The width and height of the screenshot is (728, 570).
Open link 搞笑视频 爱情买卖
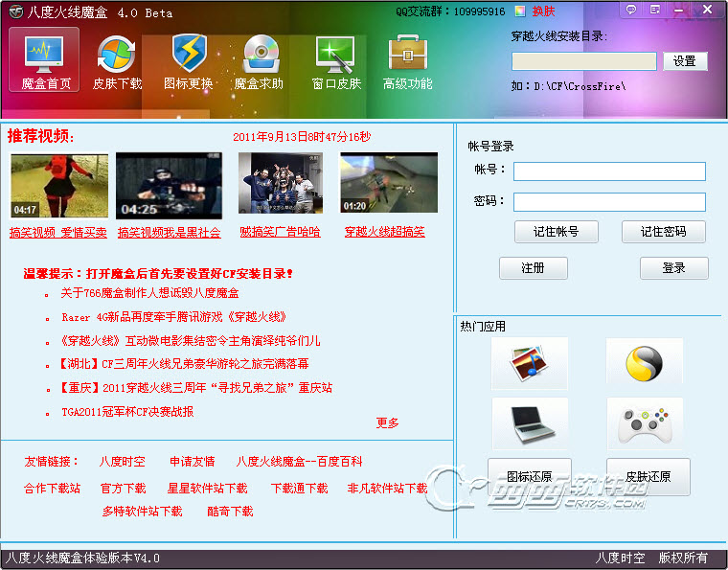tap(58, 233)
